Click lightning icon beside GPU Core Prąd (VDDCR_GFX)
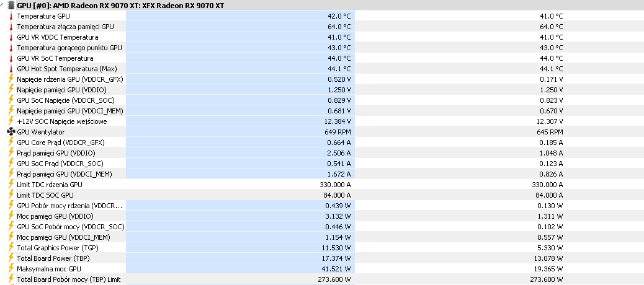Viewport: 644px width, 285px height. (11, 142)
